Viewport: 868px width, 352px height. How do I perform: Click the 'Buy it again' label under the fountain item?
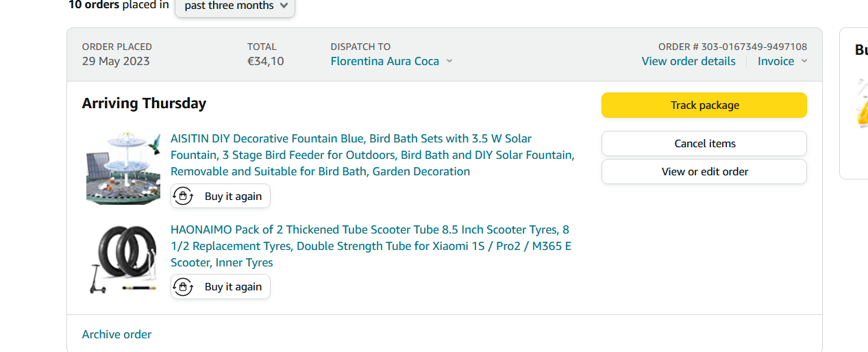click(x=233, y=197)
